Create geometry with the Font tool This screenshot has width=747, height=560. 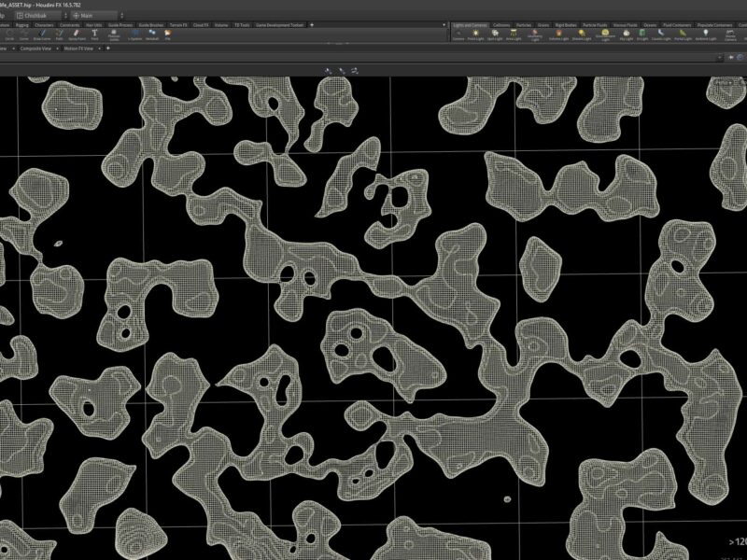tap(94, 35)
